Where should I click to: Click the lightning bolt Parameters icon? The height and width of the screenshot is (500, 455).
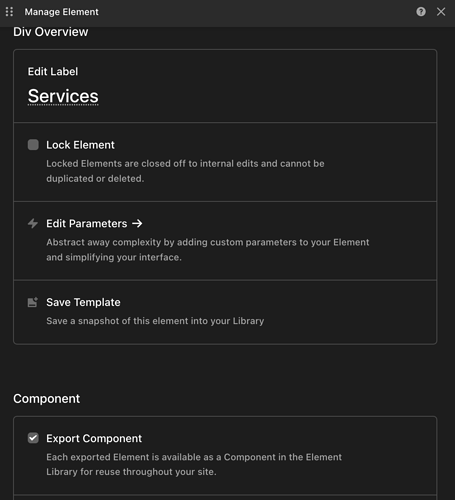[33, 223]
